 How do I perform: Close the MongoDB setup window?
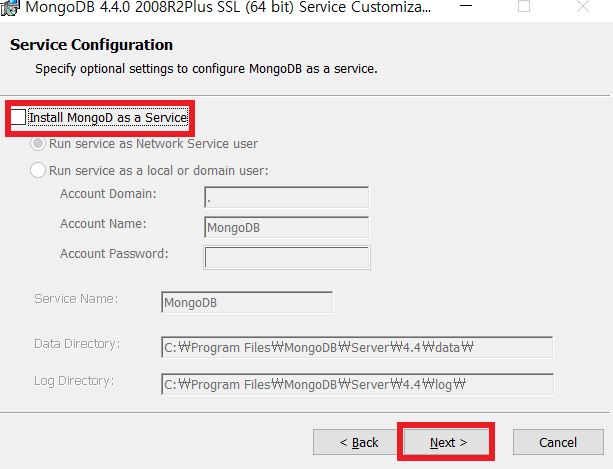point(583,6)
